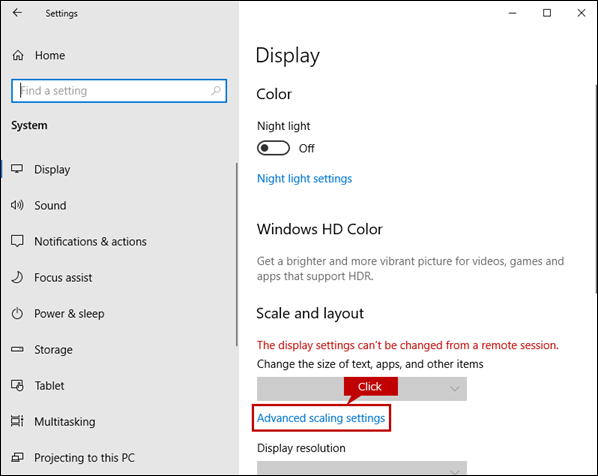Click the back arrow icon

pyautogui.click(x=17, y=13)
